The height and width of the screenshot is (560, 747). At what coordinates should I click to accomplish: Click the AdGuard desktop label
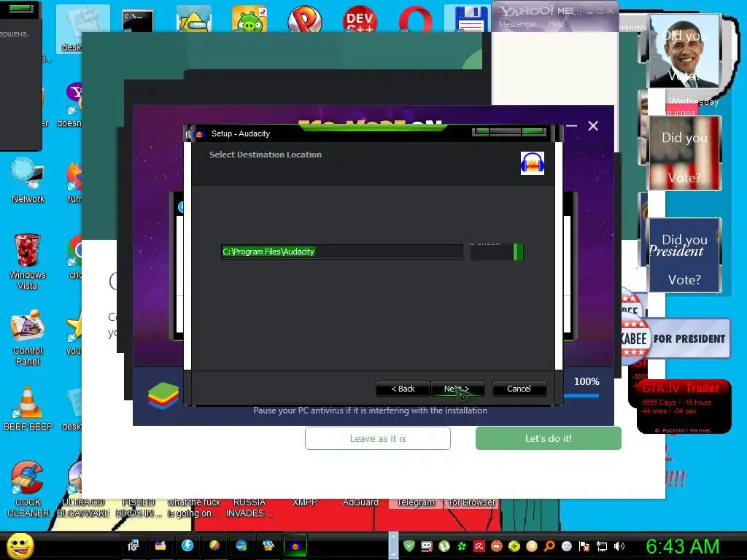coord(360,502)
